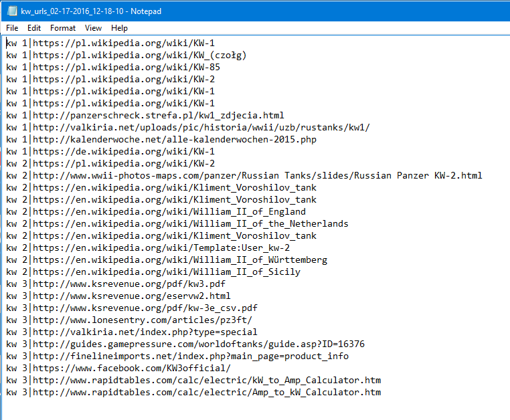Click the kalenderwoche.net alle-kalenderwochen-2015.php line

coord(161,140)
